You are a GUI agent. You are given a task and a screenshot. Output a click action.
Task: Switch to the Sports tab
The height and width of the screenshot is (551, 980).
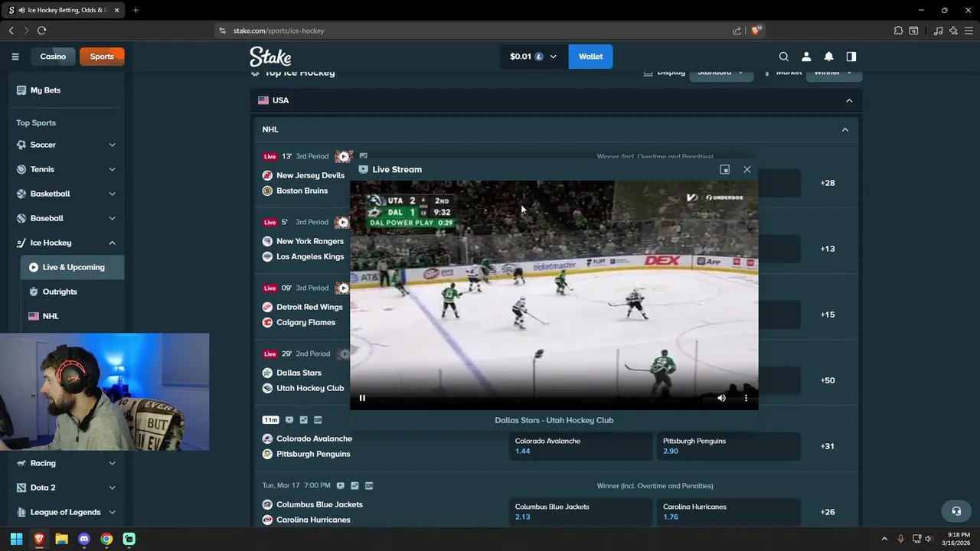tap(102, 57)
